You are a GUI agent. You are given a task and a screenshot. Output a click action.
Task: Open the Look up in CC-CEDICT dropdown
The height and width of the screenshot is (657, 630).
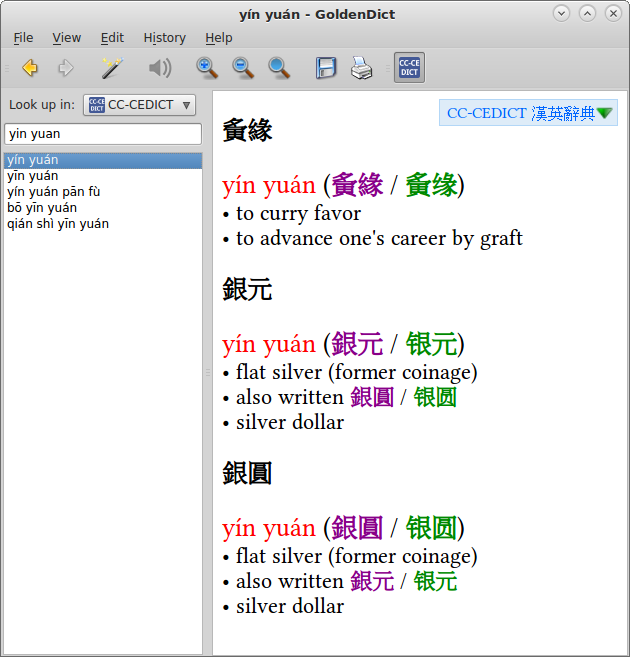point(139,105)
